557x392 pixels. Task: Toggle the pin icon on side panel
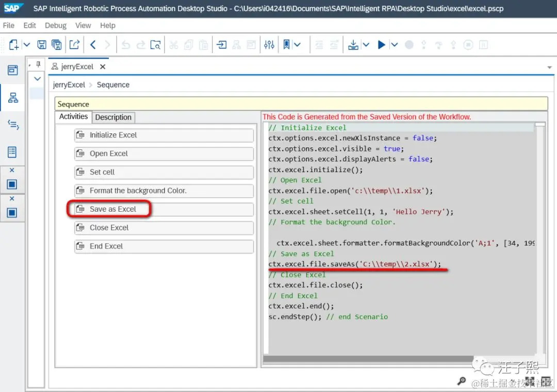coord(38,64)
